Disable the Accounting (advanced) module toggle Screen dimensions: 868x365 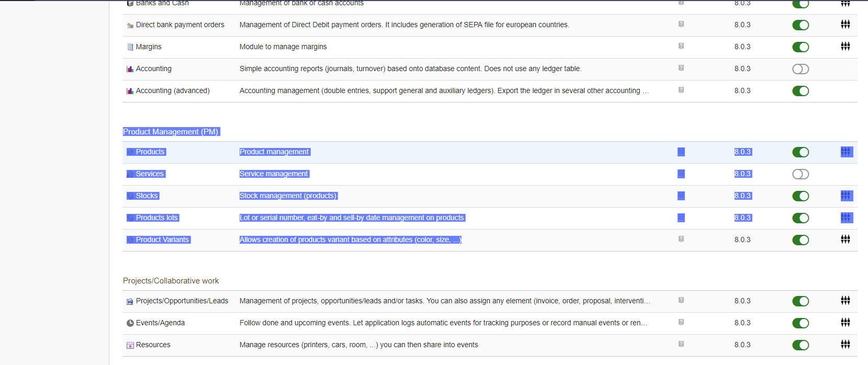[801, 91]
